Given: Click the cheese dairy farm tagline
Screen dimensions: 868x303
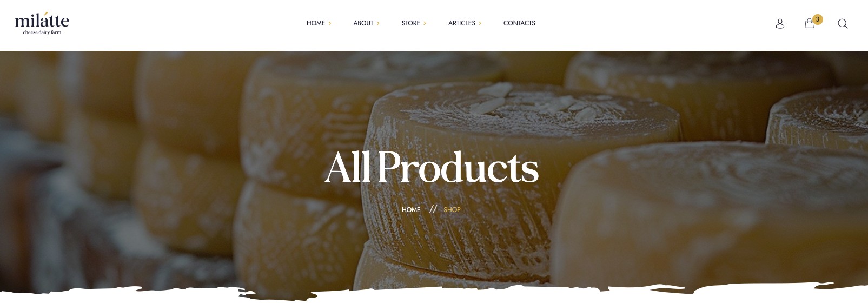Looking at the screenshot, I should pyautogui.click(x=42, y=32).
